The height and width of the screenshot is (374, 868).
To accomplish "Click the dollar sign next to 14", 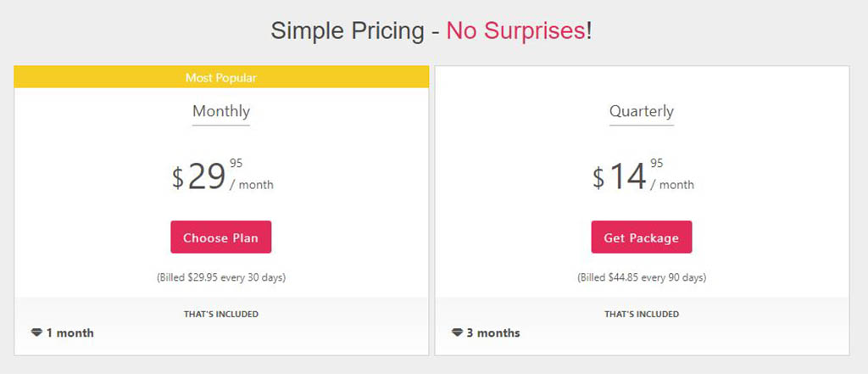I will click(x=598, y=178).
